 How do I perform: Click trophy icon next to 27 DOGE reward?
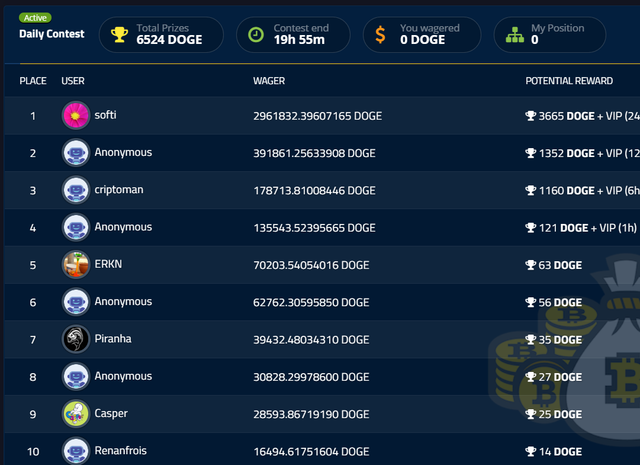[530, 377]
